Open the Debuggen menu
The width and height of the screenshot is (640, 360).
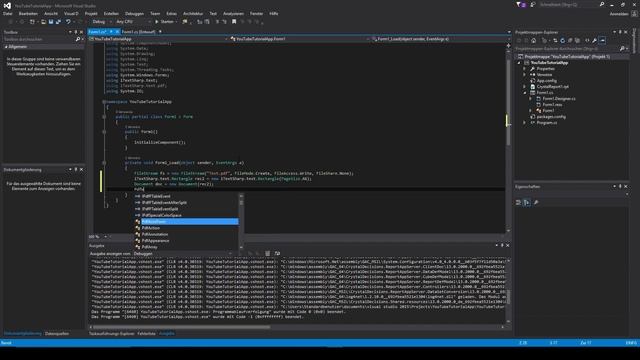pyautogui.click(x=134, y=13)
